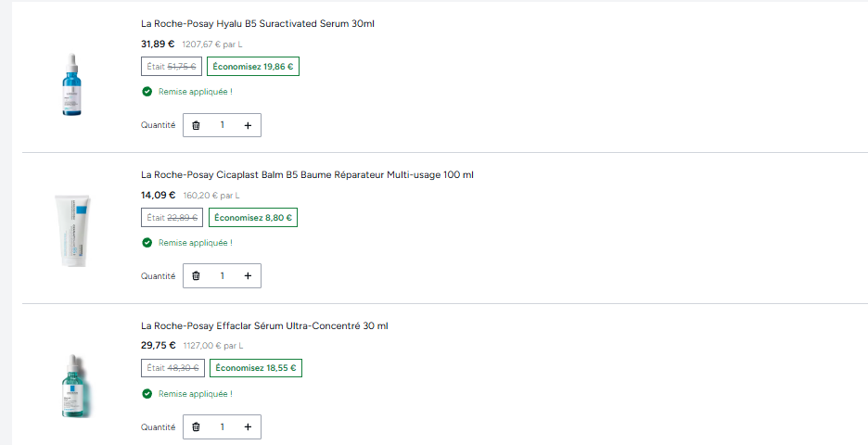This screenshot has height=445, width=868.
Task: Click the green check icon for Hyalu B5 discount
Action: (x=147, y=92)
